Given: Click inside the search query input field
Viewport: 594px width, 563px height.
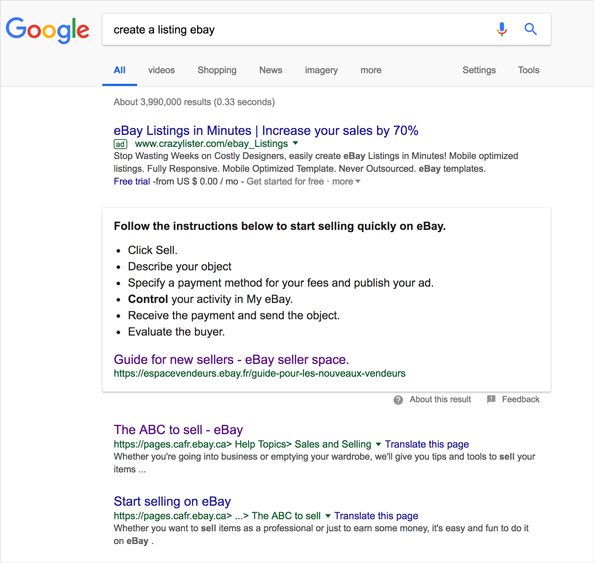Looking at the screenshot, I should tap(295, 30).
